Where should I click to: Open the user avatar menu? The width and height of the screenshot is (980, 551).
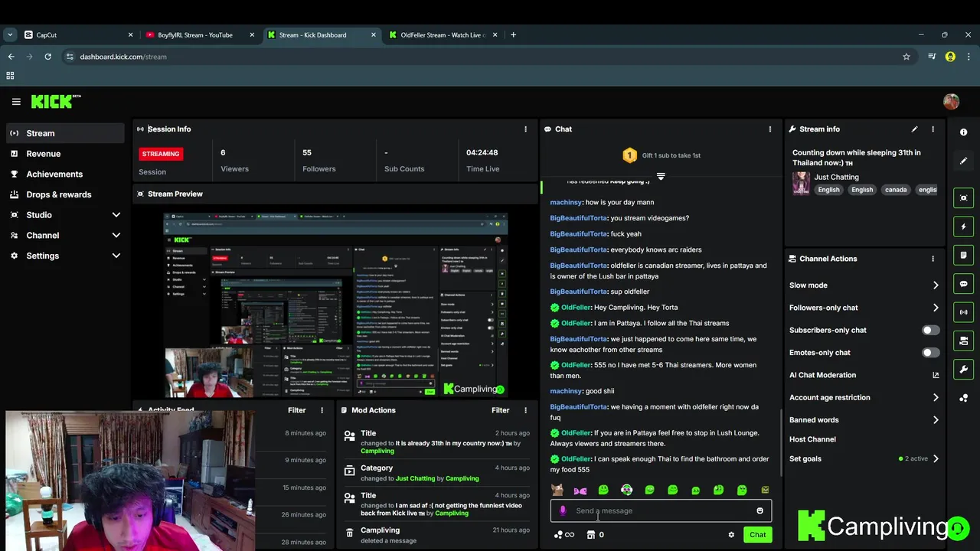click(x=951, y=102)
